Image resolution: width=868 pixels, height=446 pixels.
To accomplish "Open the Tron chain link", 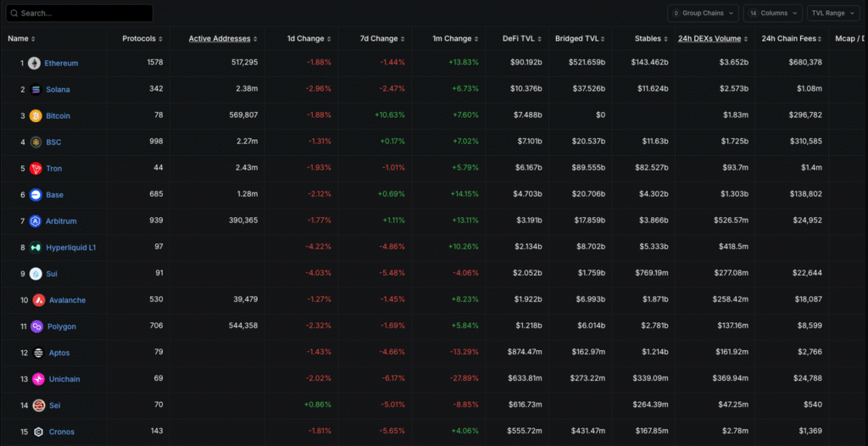I will click(x=54, y=169).
